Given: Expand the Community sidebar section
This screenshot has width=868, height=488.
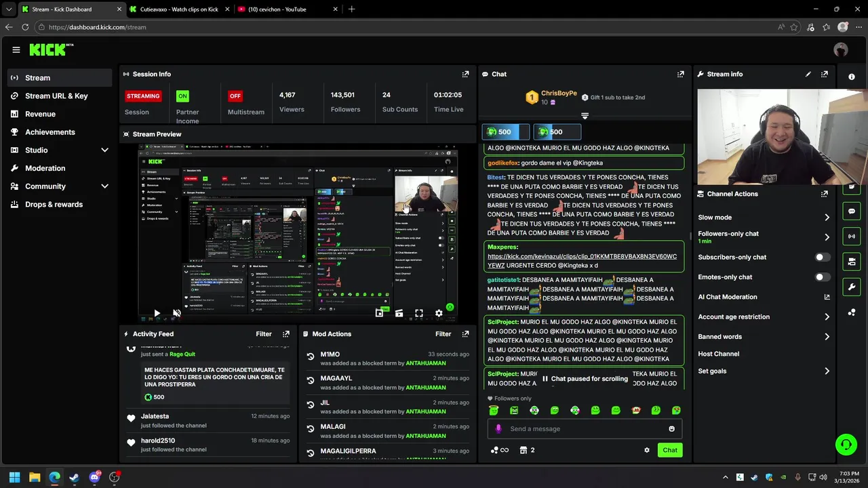Looking at the screenshot, I should [104, 186].
